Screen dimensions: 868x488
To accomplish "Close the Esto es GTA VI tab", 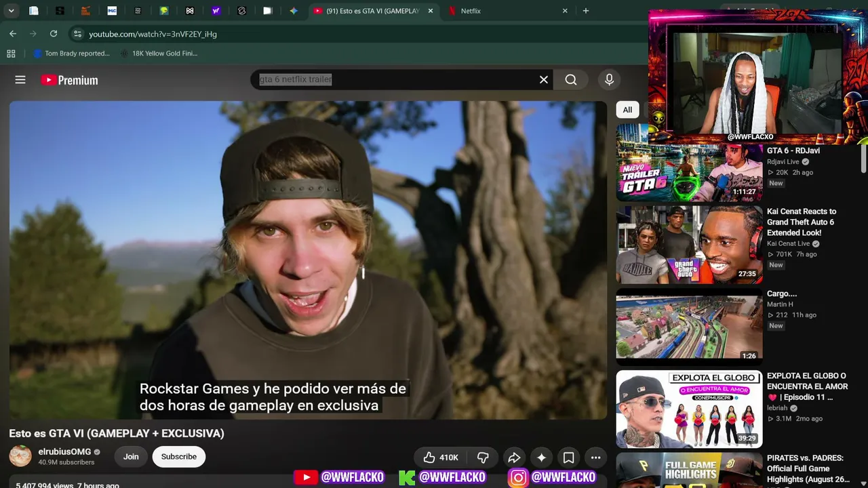I will point(431,11).
